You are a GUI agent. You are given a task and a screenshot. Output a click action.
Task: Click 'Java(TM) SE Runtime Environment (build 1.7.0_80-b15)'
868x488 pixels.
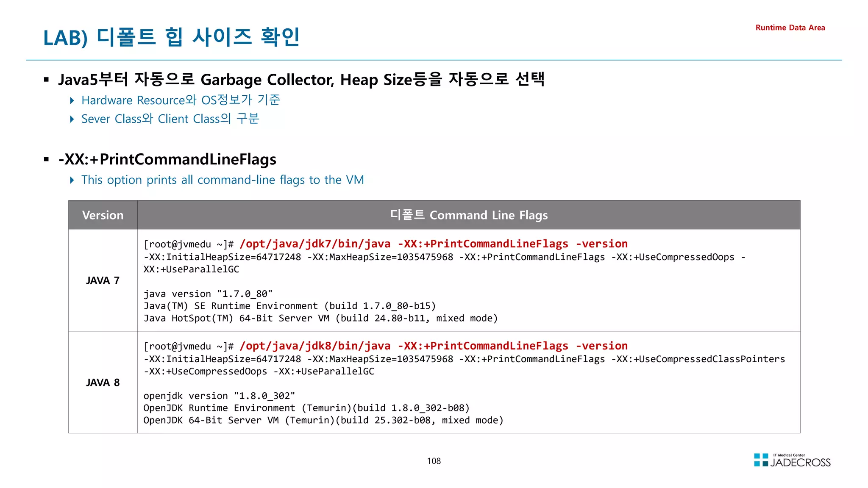tap(290, 306)
